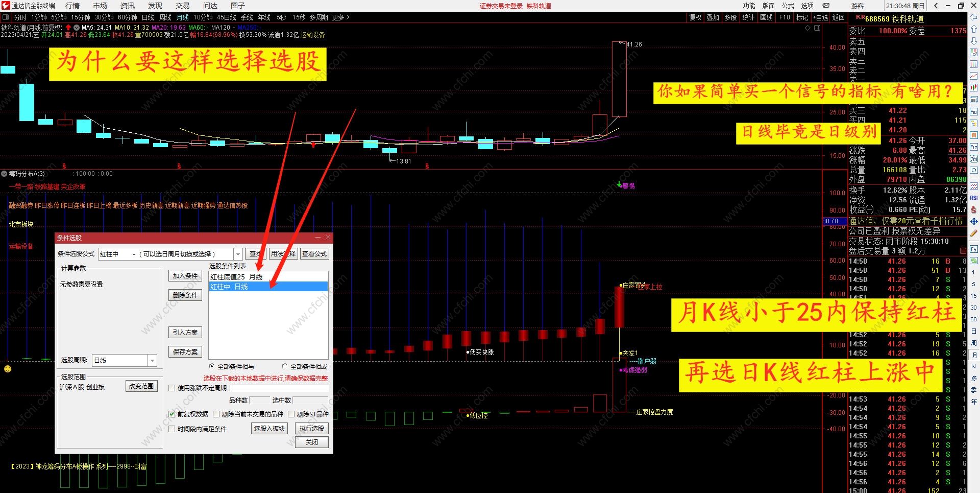Click the circle icon below f(x) in sidebar

[x=974, y=170]
